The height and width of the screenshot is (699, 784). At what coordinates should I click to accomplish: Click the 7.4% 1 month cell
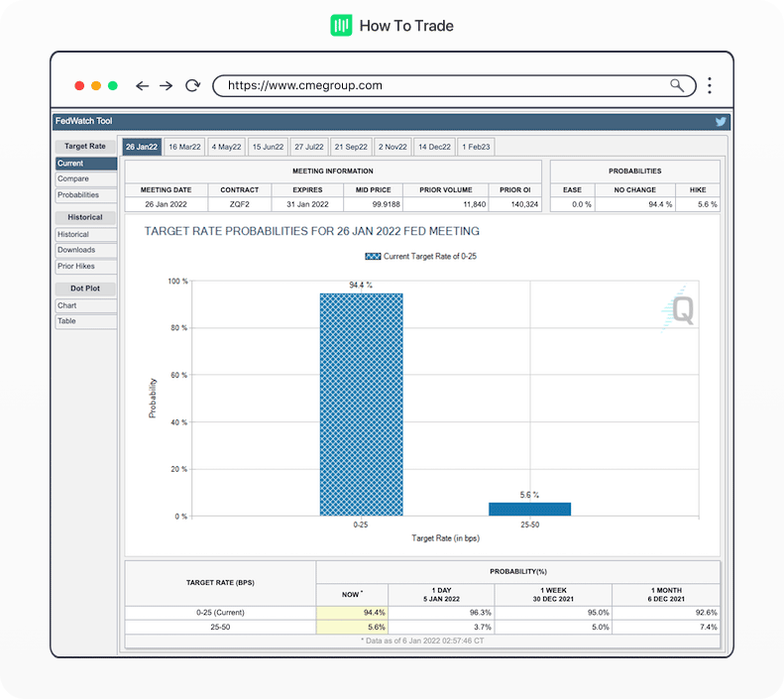tap(666, 627)
